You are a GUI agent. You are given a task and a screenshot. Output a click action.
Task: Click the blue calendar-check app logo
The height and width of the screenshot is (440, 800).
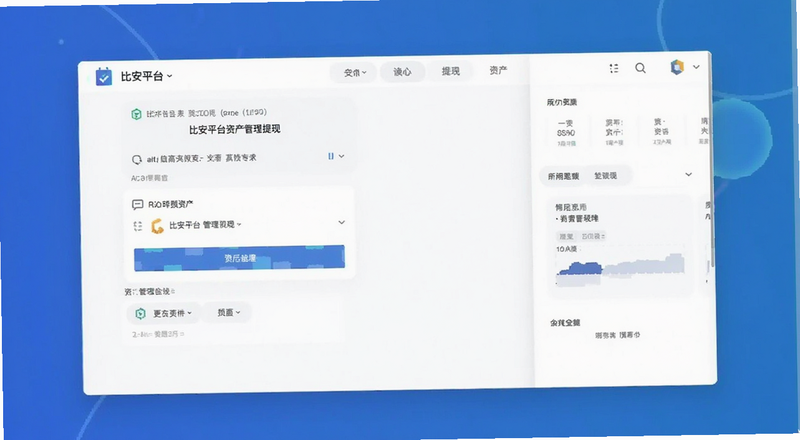pyautogui.click(x=104, y=77)
